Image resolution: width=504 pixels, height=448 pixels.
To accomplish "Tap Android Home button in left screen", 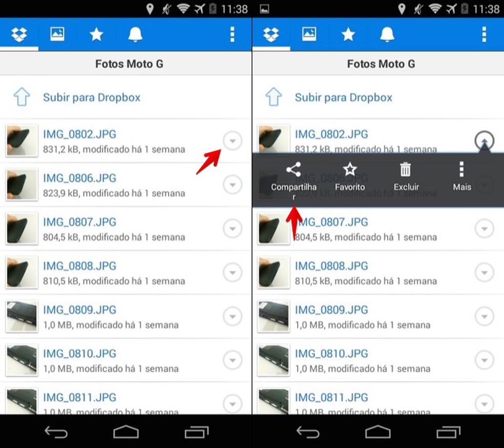I will [125, 432].
